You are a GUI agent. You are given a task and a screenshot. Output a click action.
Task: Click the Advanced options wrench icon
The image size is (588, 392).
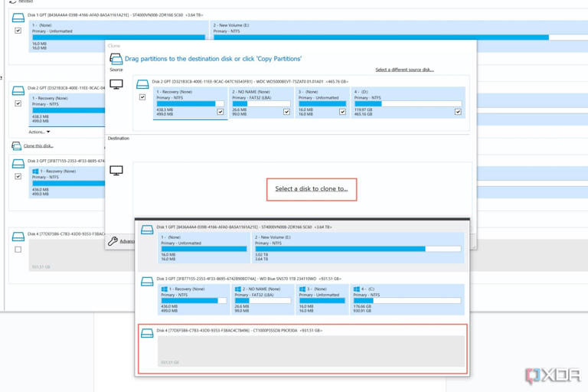click(x=113, y=241)
